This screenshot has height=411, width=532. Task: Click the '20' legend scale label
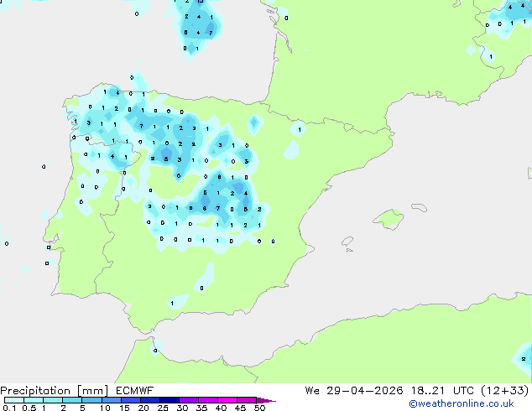[x=143, y=408]
